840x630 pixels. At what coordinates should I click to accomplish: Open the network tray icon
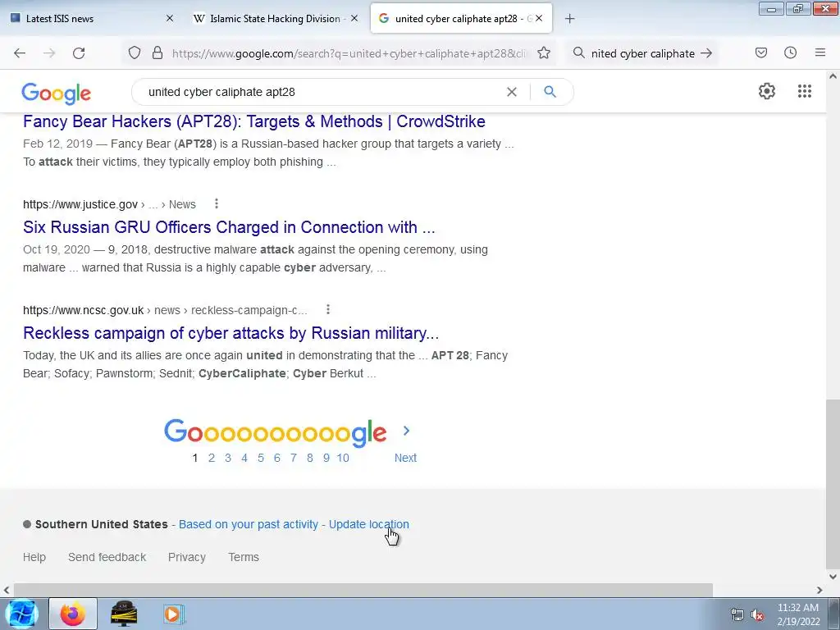click(x=737, y=615)
